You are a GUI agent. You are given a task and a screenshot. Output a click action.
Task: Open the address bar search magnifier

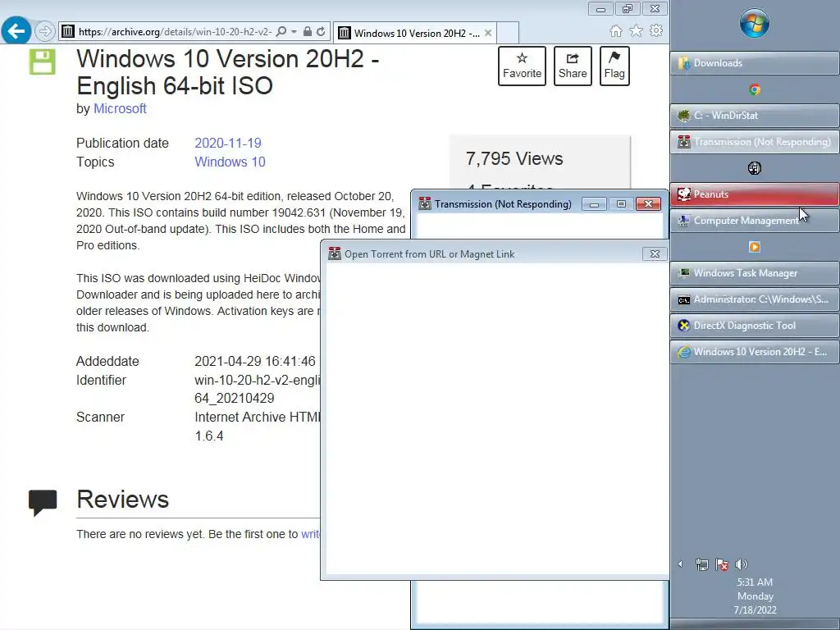pyautogui.click(x=281, y=32)
